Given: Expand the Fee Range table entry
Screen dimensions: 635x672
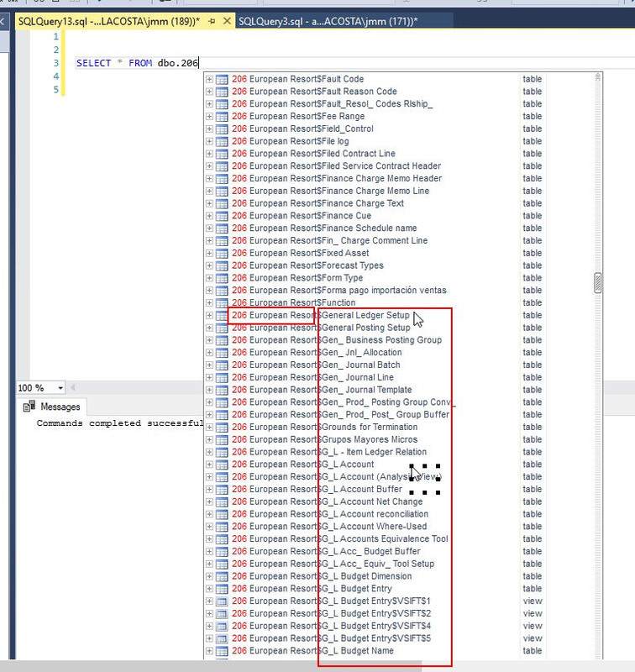Looking at the screenshot, I should [x=209, y=116].
